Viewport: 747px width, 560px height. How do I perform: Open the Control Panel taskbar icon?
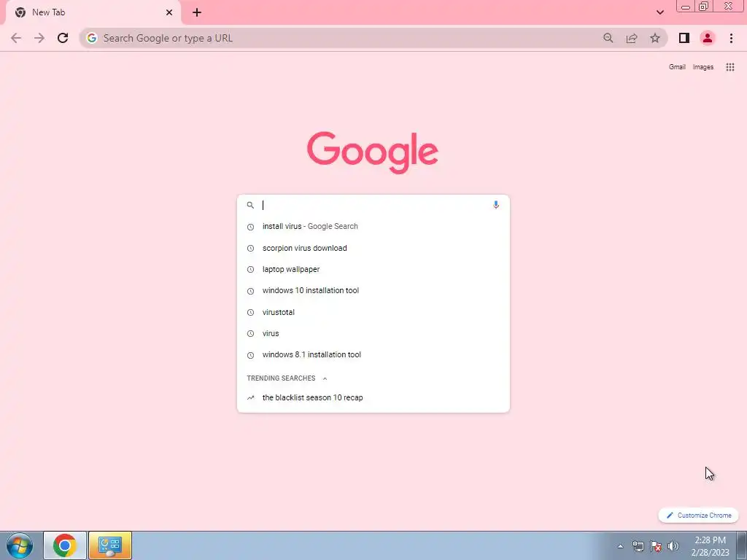click(x=110, y=545)
